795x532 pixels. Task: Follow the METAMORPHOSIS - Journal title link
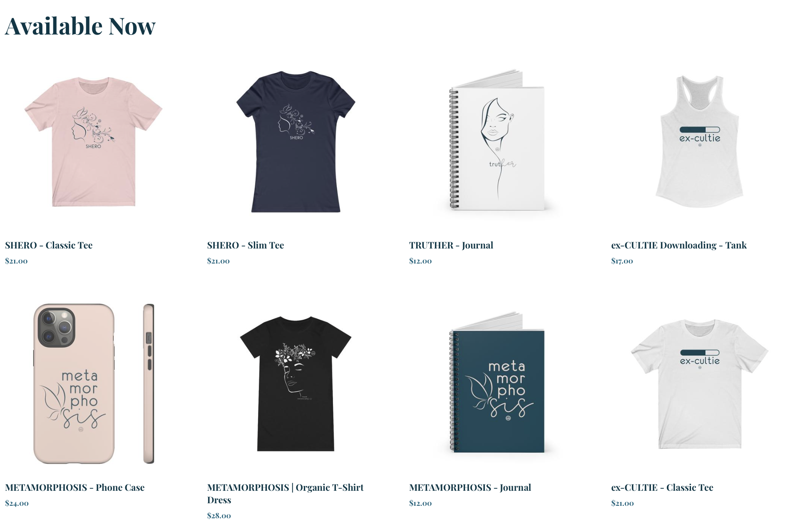pyautogui.click(x=470, y=487)
